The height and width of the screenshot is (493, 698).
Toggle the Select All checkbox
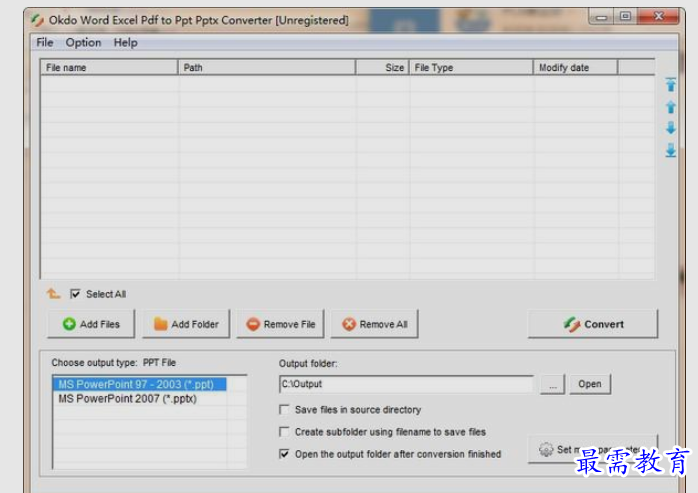coord(75,294)
